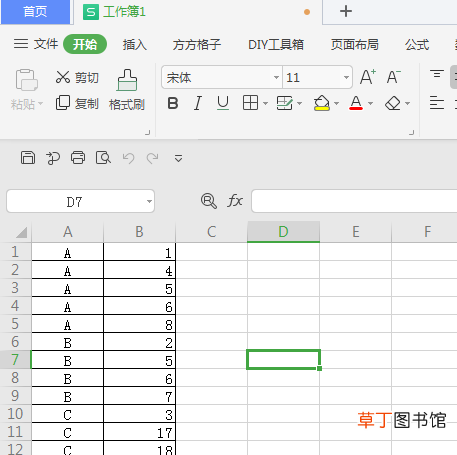The height and width of the screenshot is (455, 457).
Task: Select cell B11 containing 17
Action: 140,432
